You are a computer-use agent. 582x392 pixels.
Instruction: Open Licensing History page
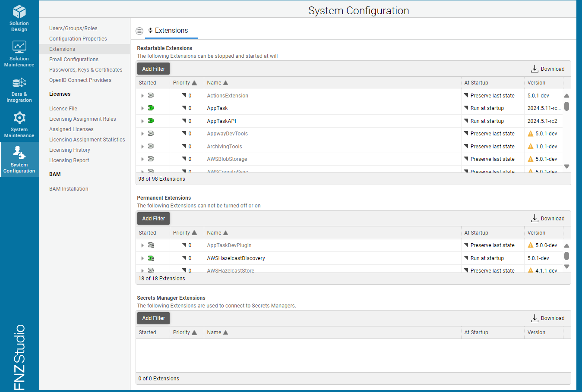click(x=70, y=150)
